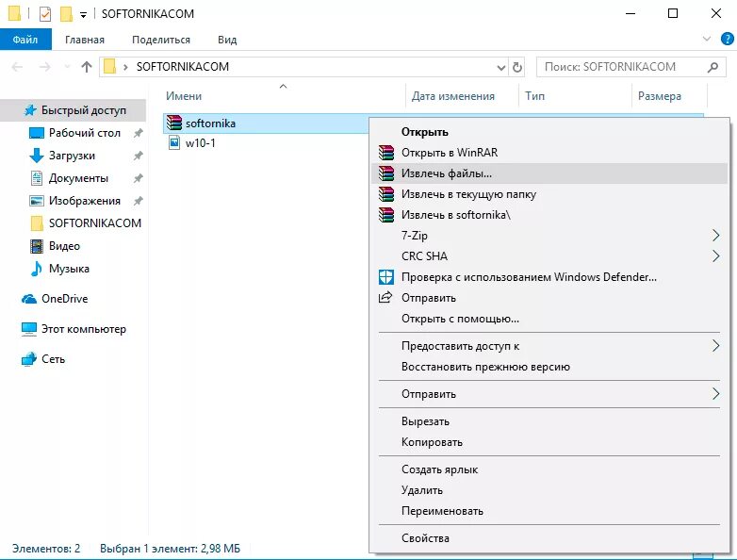Switch to the Вид ribbon tab
Screen dimensions: 737x560
click(227, 40)
